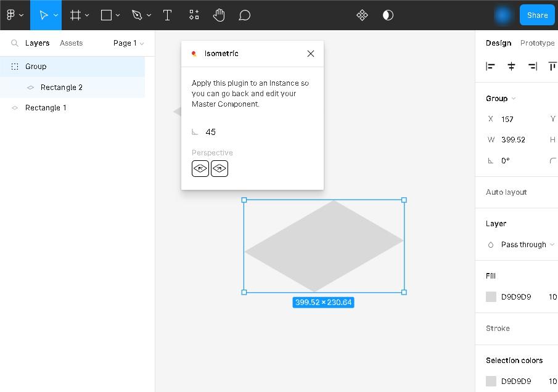The width and height of the screenshot is (558, 392).
Task: Switch to the Assets tab
Action: (71, 43)
